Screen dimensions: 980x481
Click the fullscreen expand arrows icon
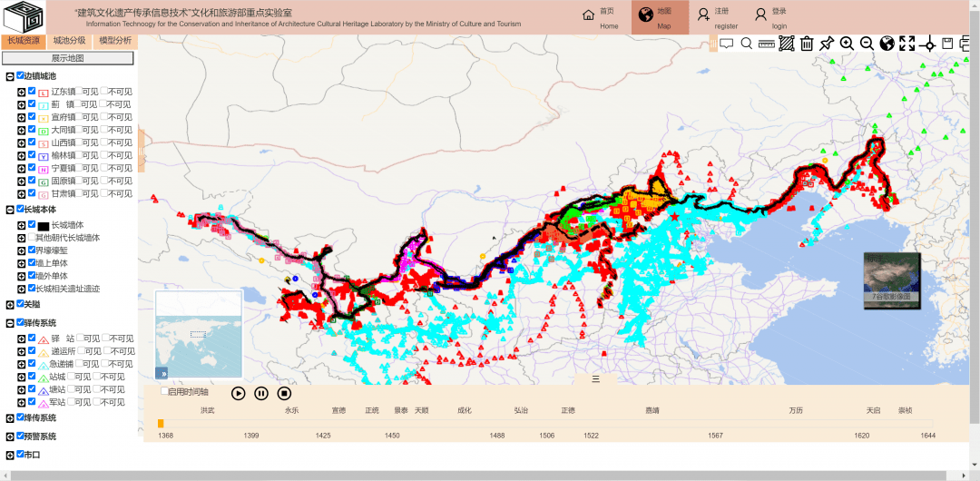[906, 44]
